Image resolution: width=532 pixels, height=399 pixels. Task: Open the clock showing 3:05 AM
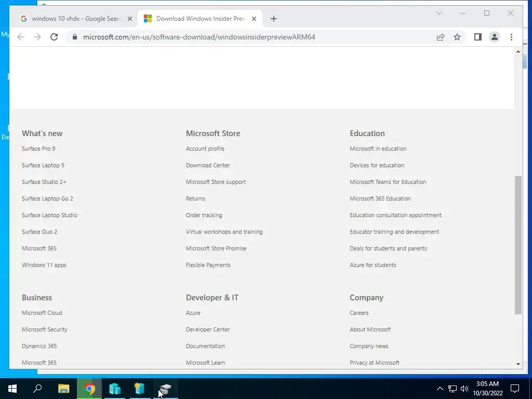[487, 389]
